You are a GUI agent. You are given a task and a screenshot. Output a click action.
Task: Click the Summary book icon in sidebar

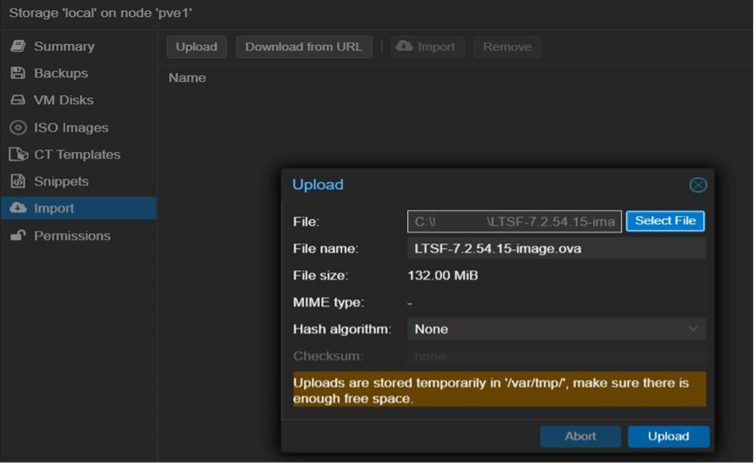tap(17, 47)
